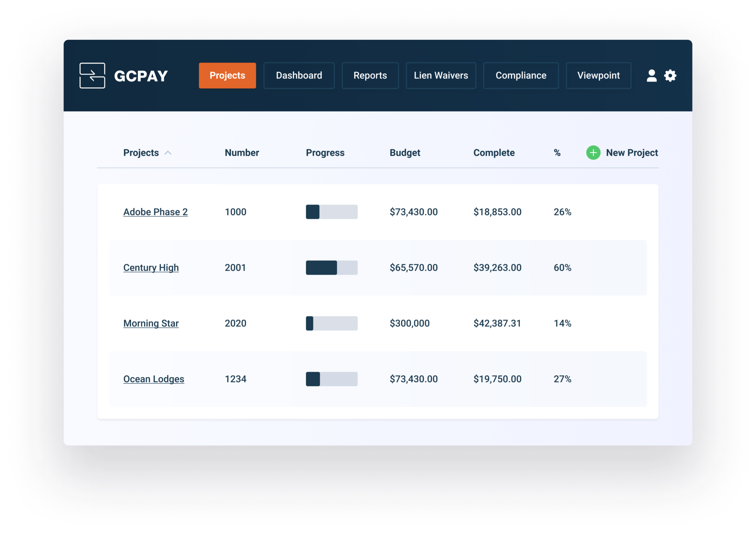The height and width of the screenshot is (533, 756).
Task: Switch to the Dashboard tab
Action: 299,76
